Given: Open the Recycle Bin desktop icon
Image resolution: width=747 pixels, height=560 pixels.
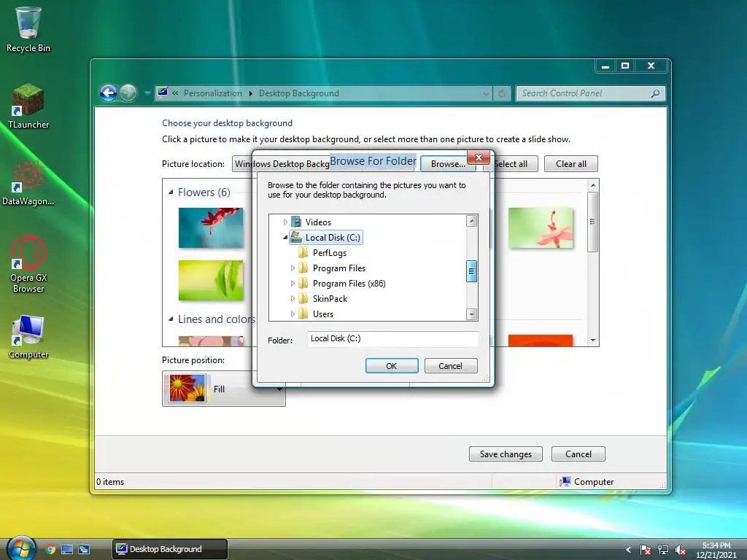Looking at the screenshot, I should 28,29.
